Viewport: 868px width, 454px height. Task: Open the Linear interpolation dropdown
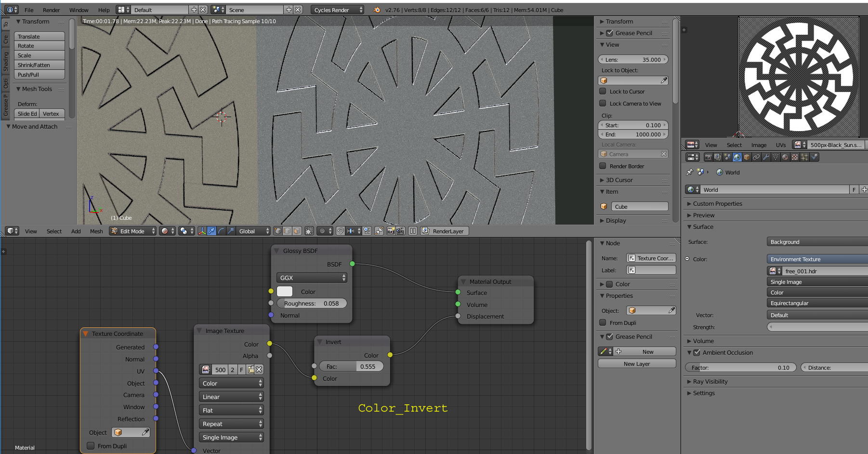(x=231, y=397)
